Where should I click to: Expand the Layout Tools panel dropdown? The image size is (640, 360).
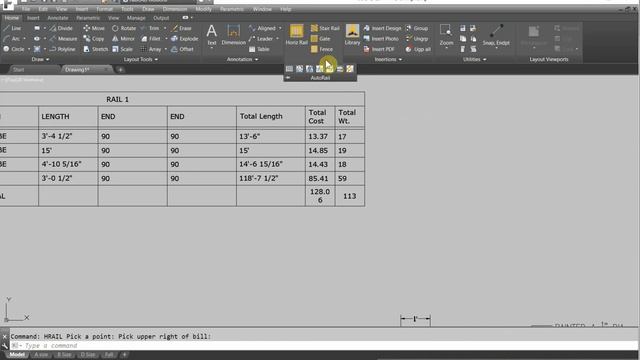pyautogui.click(x=140, y=59)
